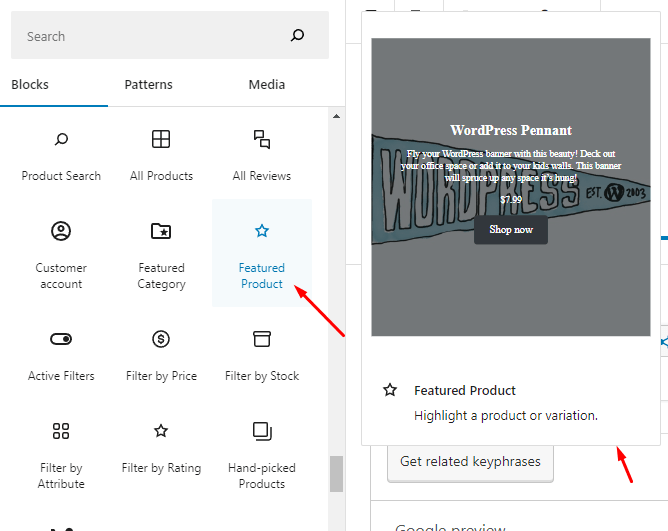This screenshot has width=668, height=531.
Task: Insert the All Reviews block
Action: coord(262,154)
